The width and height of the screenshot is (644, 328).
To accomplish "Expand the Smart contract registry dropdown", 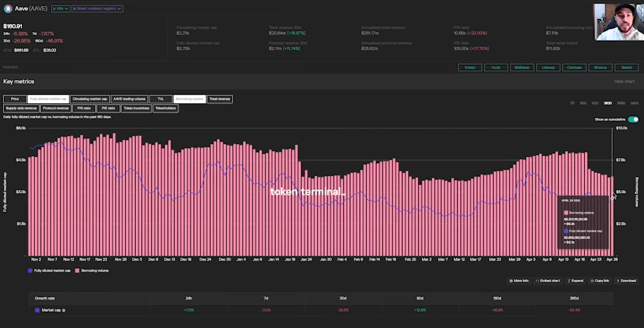I will (x=97, y=9).
